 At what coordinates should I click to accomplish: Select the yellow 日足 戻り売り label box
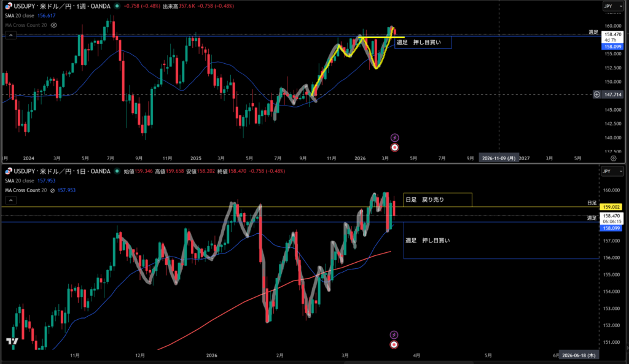point(437,199)
